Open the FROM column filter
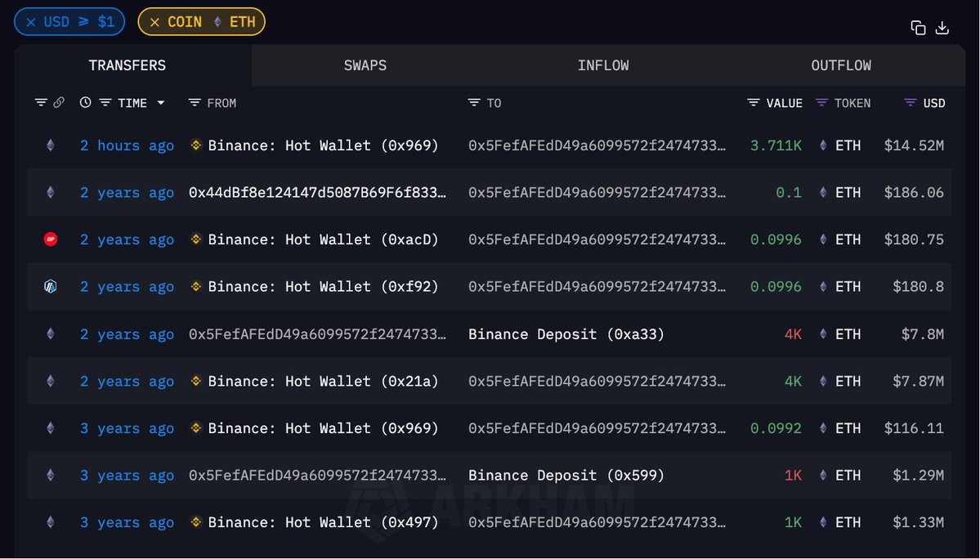 [195, 102]
